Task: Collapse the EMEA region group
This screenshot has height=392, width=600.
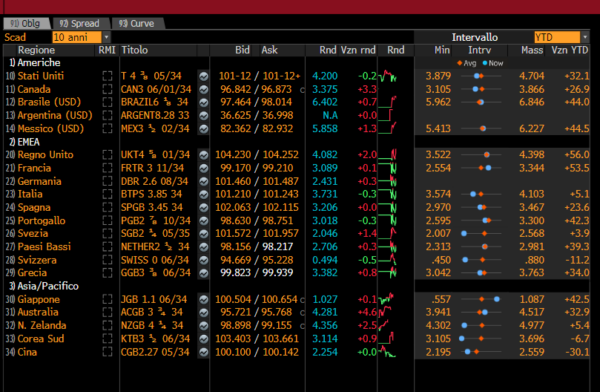Action: click(x=24, y=142)
